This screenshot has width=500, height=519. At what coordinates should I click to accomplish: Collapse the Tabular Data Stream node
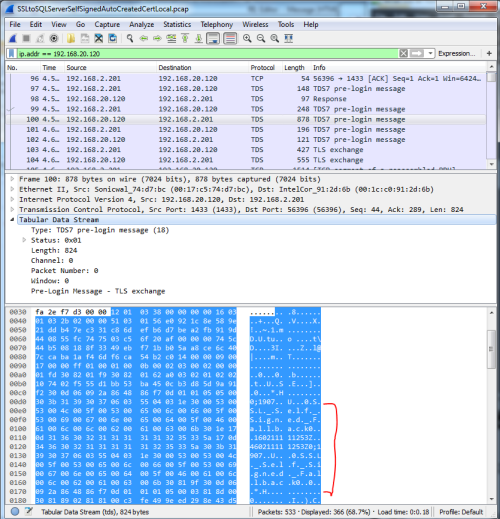tap(12, 219)
